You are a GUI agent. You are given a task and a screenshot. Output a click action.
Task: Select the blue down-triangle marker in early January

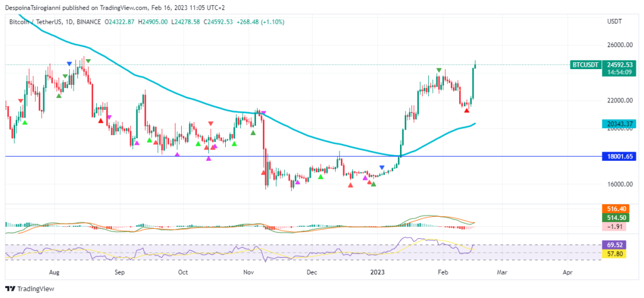coord(382,167)
